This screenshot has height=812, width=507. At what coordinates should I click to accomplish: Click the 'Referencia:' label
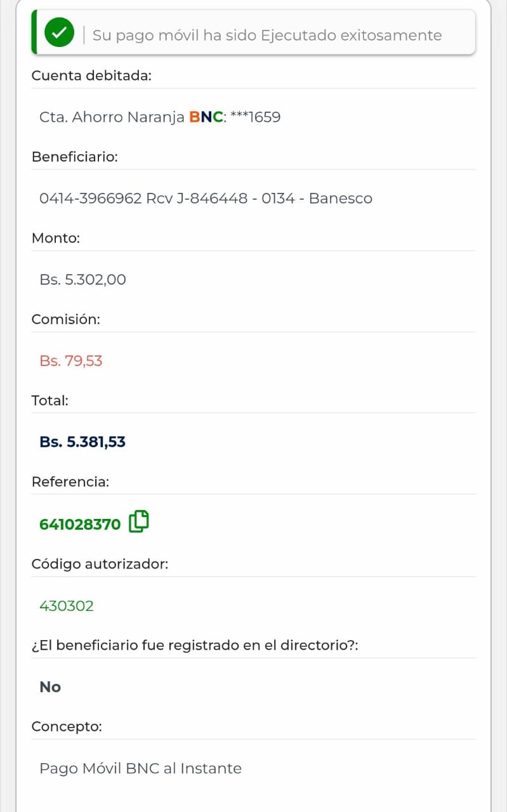(x=70, y=481)
